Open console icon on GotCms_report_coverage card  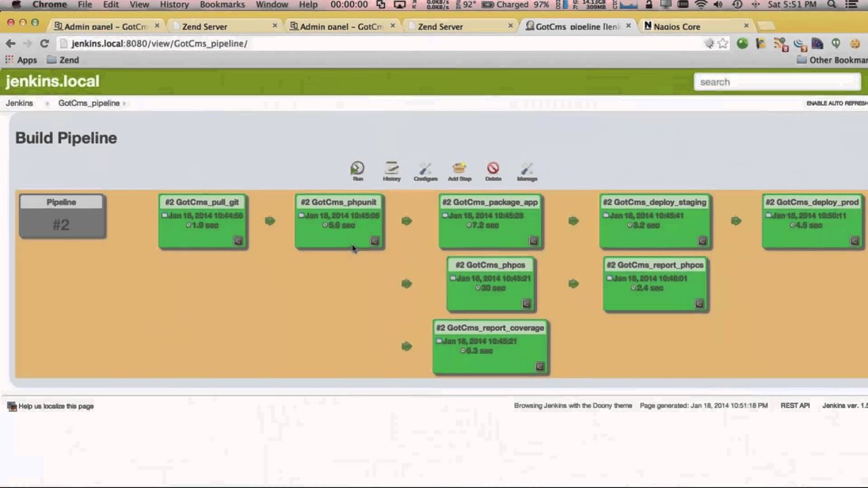coord(540,367)
